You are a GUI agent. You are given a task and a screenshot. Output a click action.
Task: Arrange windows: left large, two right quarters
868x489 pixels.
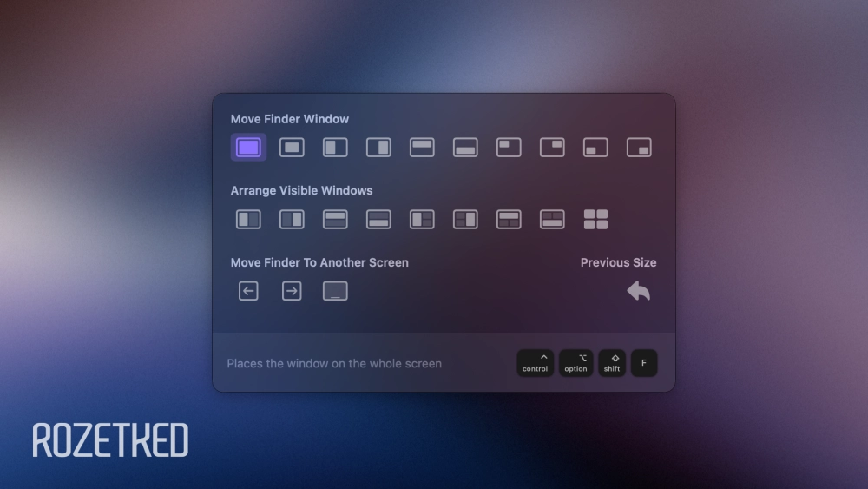point(422,220)
